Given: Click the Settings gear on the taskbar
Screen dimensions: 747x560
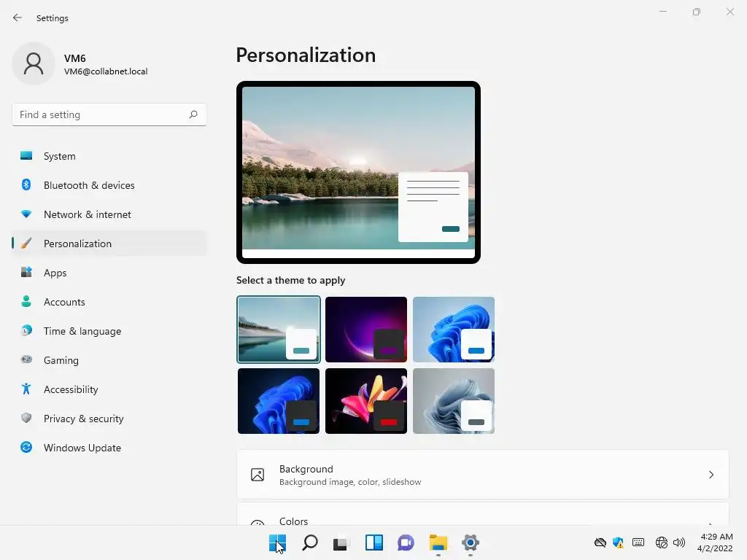Looking at the screenshot, I should pyautogui.click(x=471, y=542).
